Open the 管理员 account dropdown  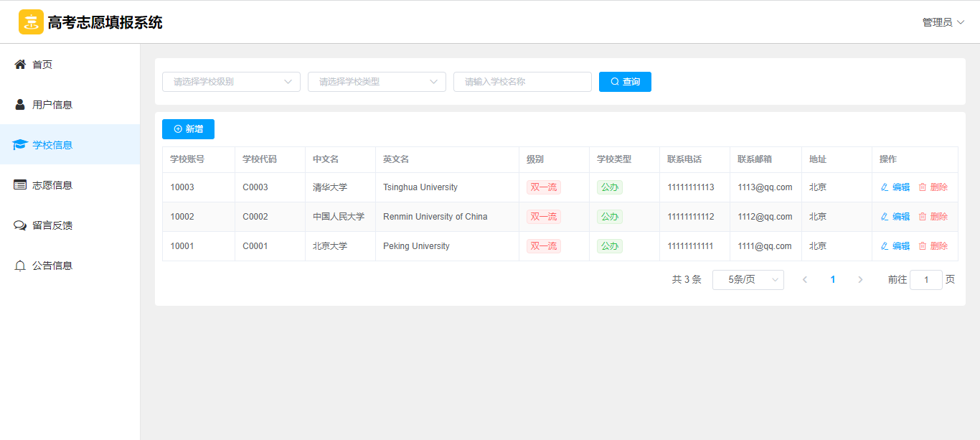943,22
